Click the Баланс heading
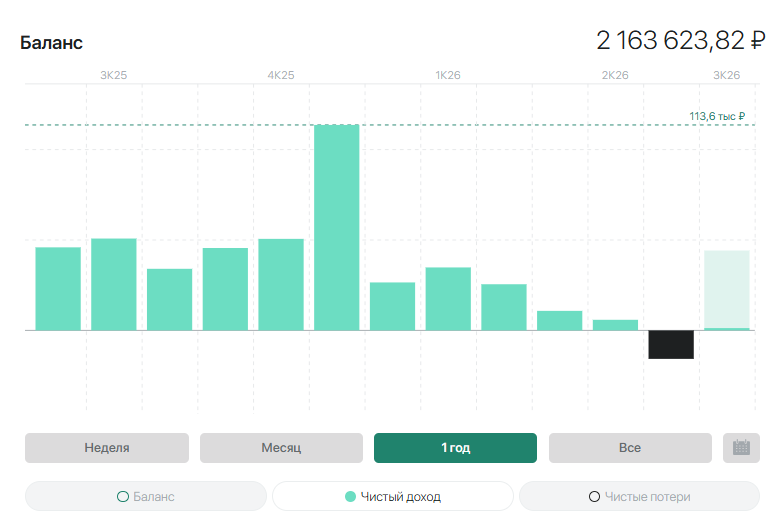 point(51,43)
